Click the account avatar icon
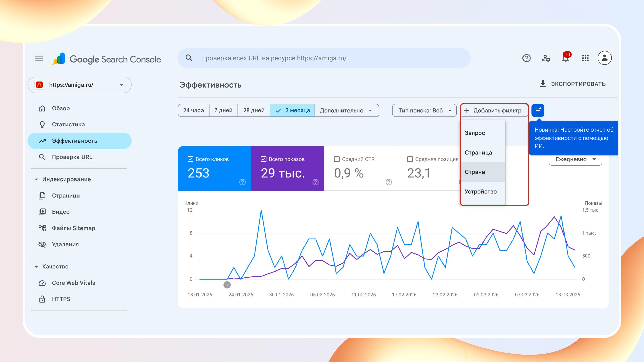 tap(605, 58)
